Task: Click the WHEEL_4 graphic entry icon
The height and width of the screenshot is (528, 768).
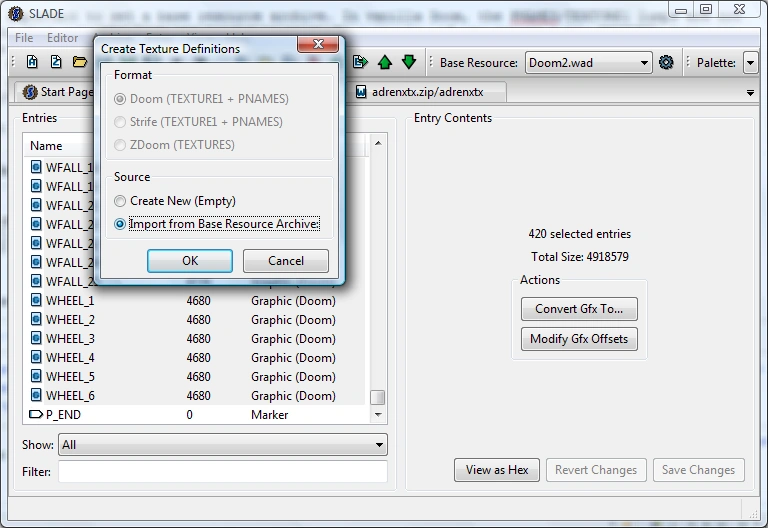Action: coord(36,357)
